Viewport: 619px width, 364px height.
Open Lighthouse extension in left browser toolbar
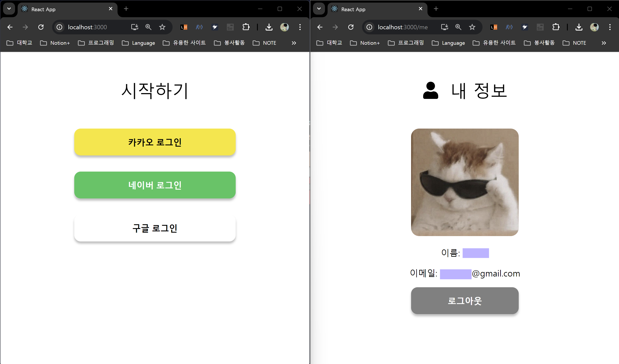[x=184, y=27]
